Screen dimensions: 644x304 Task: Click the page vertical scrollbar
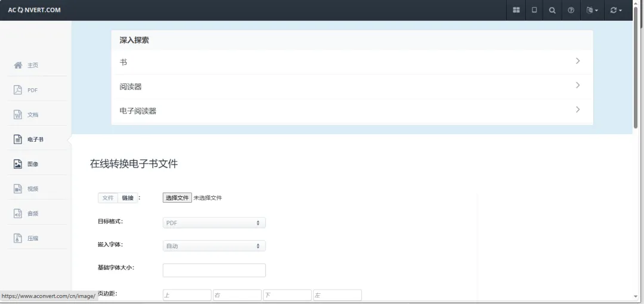[x=636, y=67]
